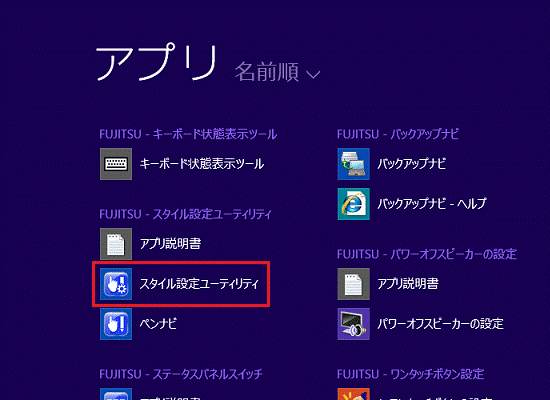Select group header FUJITSU - キーボード状態表示ツール
The height and width of the screenshot is (400, 550).
pos(188,134)
